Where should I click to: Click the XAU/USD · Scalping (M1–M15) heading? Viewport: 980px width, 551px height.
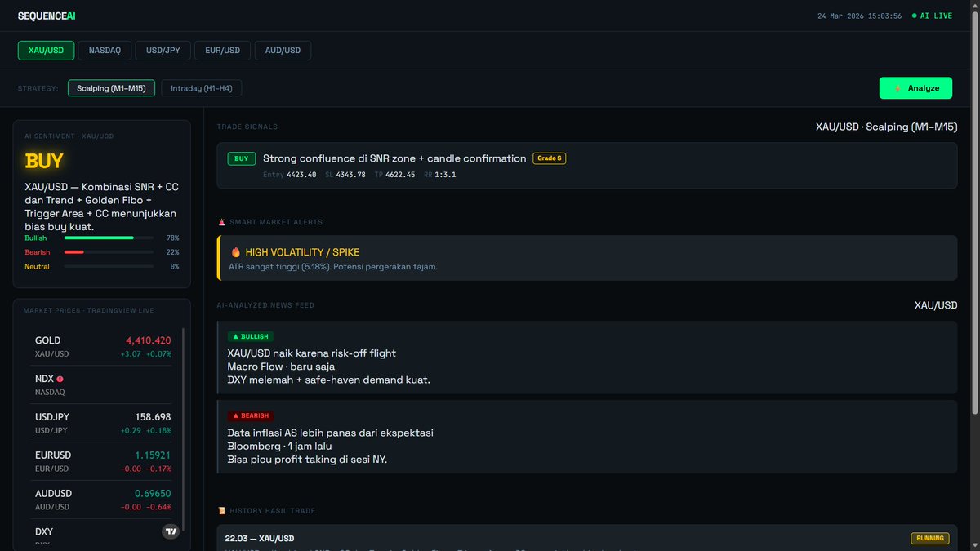pyautogui.click(x=886, y=127)
